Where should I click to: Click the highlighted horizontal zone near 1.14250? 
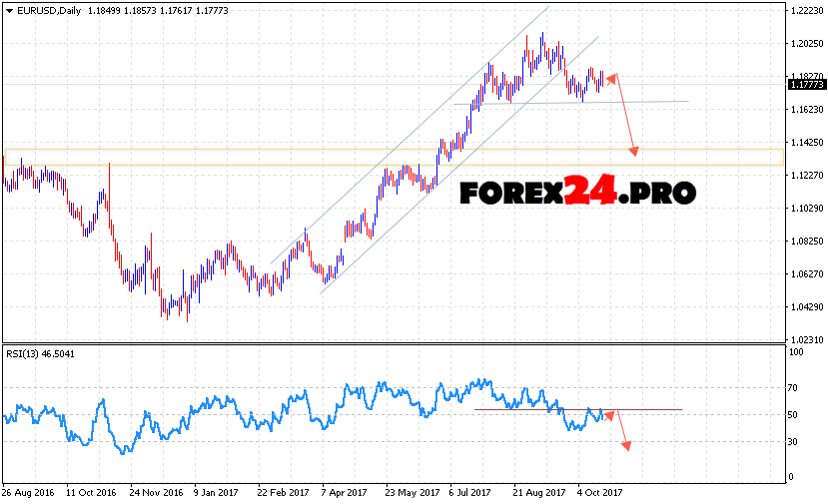(300, 156)
